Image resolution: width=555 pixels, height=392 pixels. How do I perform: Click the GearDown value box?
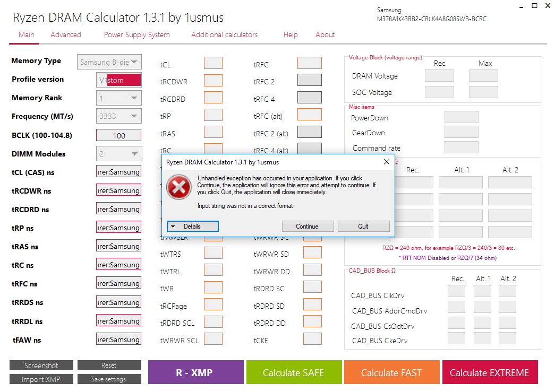click(x=461, y=132)
